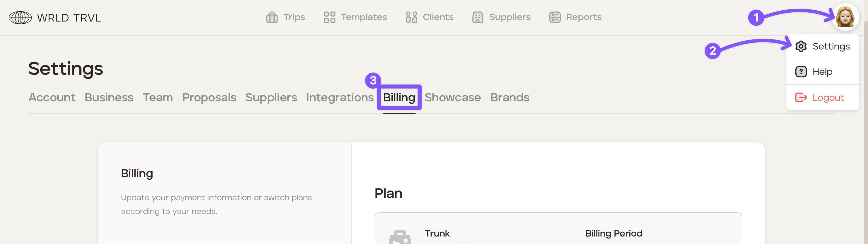Open the Business settings tab
This screenshot has height=244, width=868.
click(109, 97)
